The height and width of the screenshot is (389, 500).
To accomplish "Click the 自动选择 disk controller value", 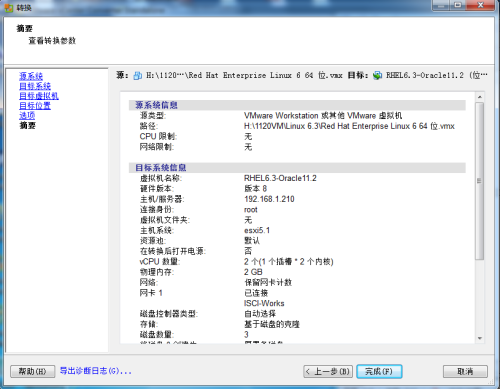I will 260,314.
